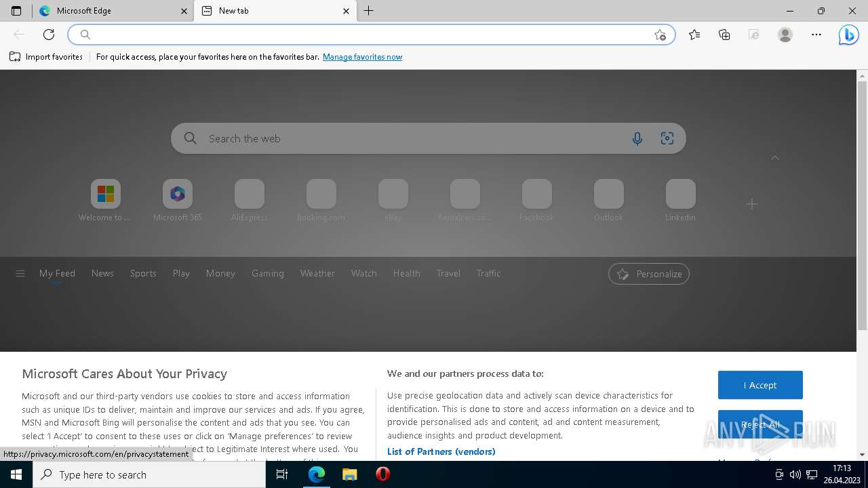Screen dimensions: 868x488
Task: Switch to the Microsoft Edge tab
Action: (113, 11)
